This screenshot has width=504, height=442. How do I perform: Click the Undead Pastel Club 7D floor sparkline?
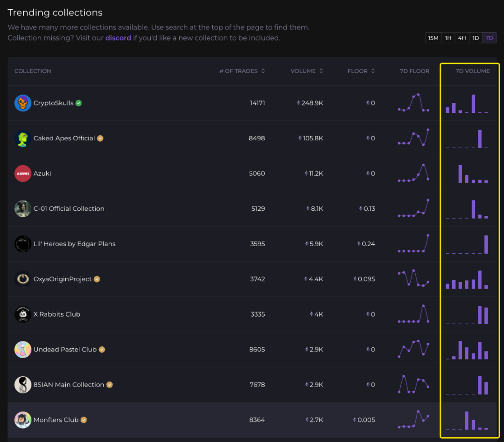coord(413,349)
